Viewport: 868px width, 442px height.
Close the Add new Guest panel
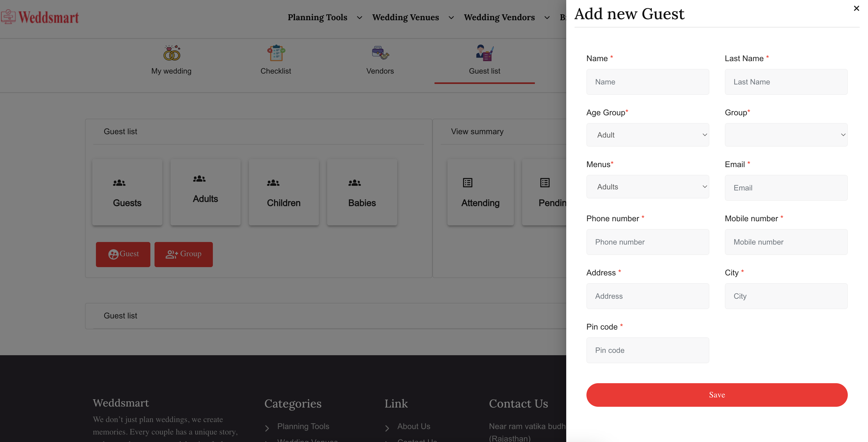point(856,8)
